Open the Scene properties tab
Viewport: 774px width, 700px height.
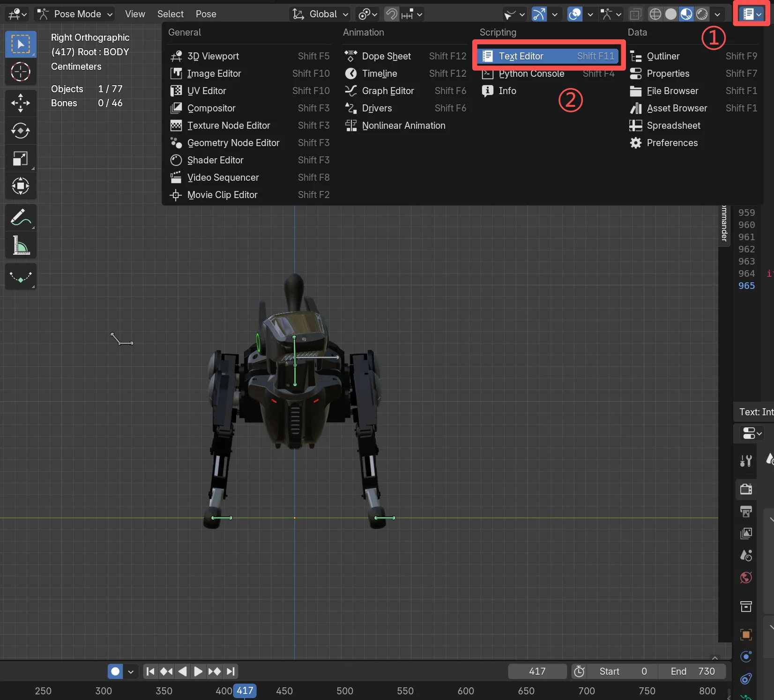746,555
